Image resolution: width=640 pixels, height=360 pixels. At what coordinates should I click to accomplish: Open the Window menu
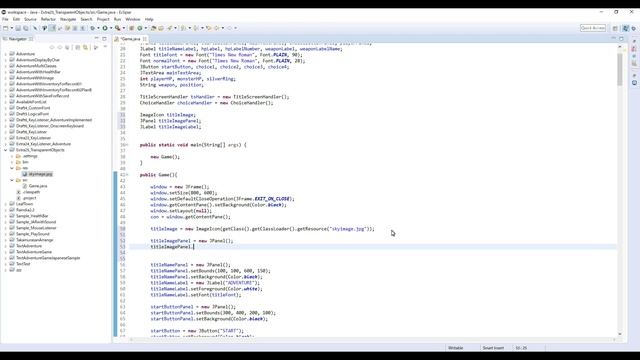click(133, 19)
